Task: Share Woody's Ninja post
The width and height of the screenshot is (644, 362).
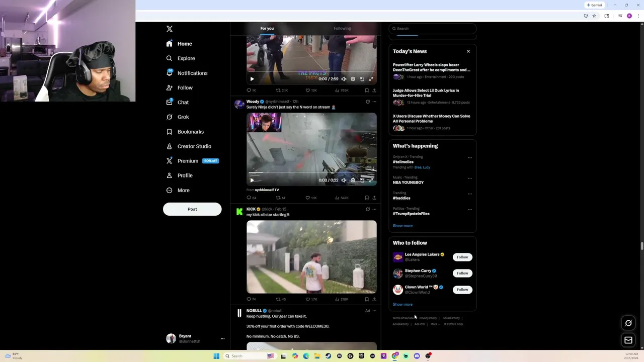Action: 374,198
